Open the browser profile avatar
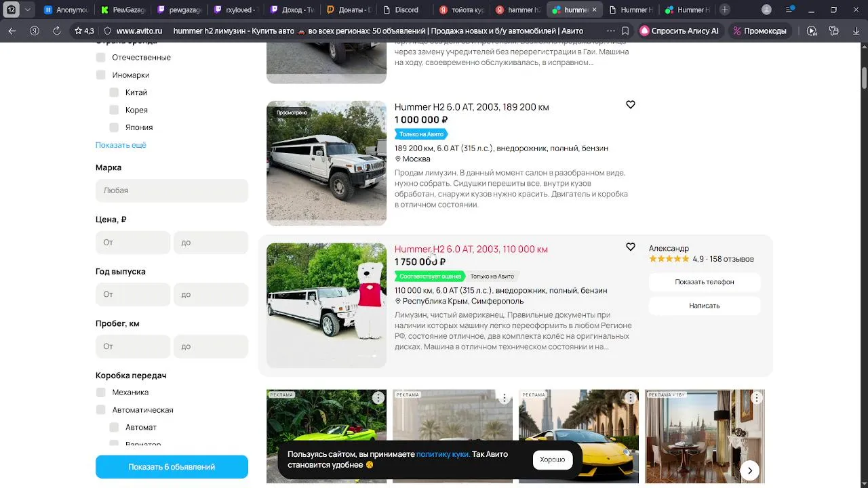The height and width of the screenshot is (488, 868). click(x=766, y=9)
